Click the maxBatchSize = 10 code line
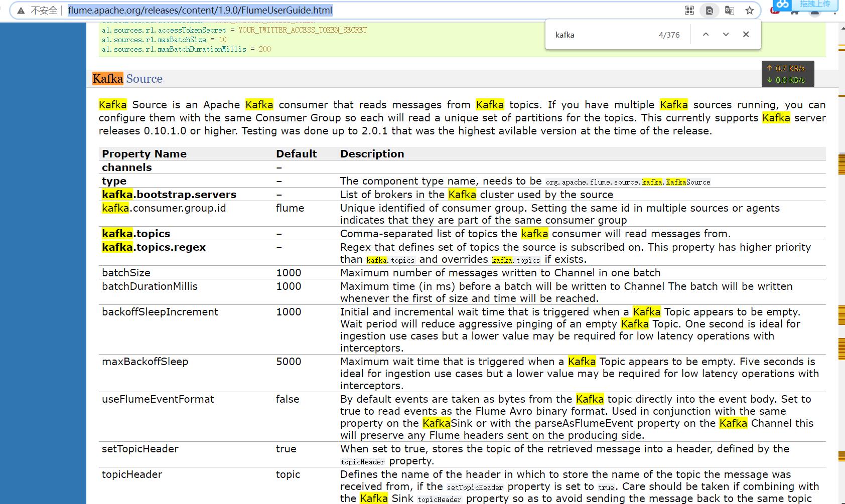This screenshot has width=845, height=504. (164, 40)
